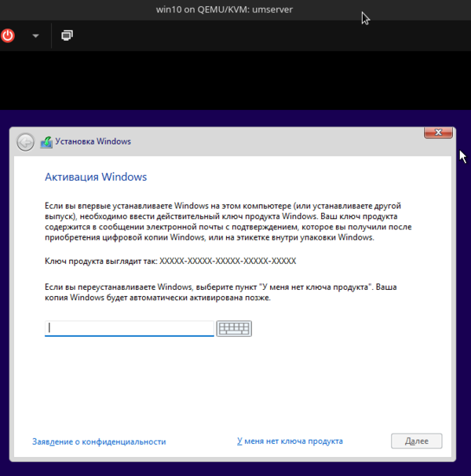Click the win10 on QEMU/KVM title bar text
Screen dimensions: 471x476
coord(225,9)
